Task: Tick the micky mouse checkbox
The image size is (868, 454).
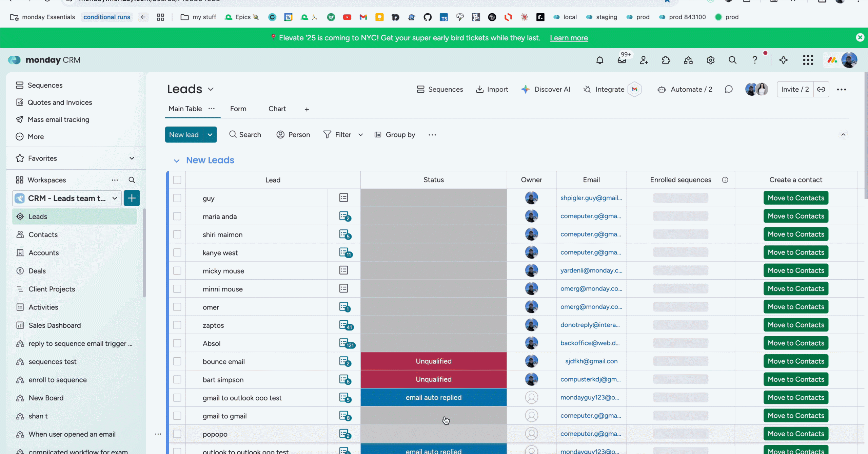Action: pos(177,271)
